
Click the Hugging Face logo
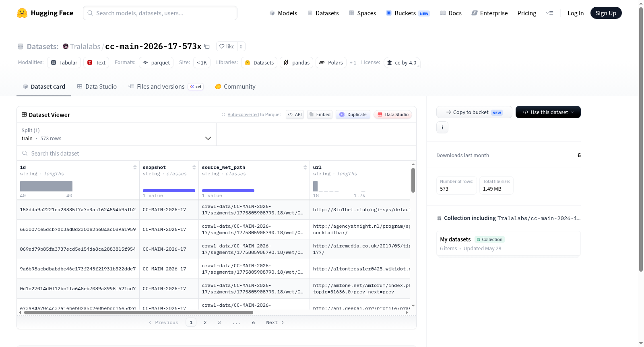tap(45, 13)
